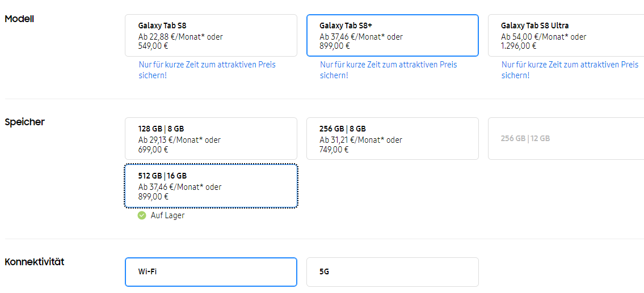Select the Galaxy Tab S8 model
644x293 pixels.
pyautogui.click(x=211, y=35)
